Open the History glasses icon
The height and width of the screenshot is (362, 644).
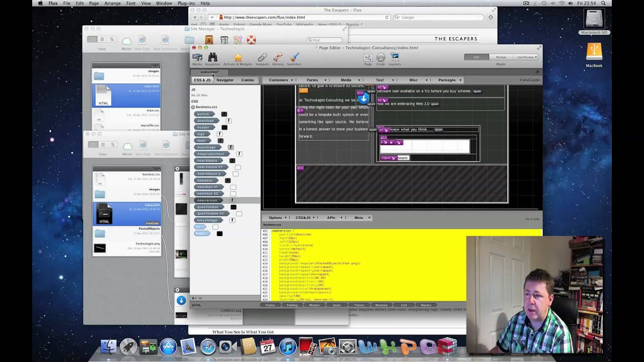click(278, 57)
